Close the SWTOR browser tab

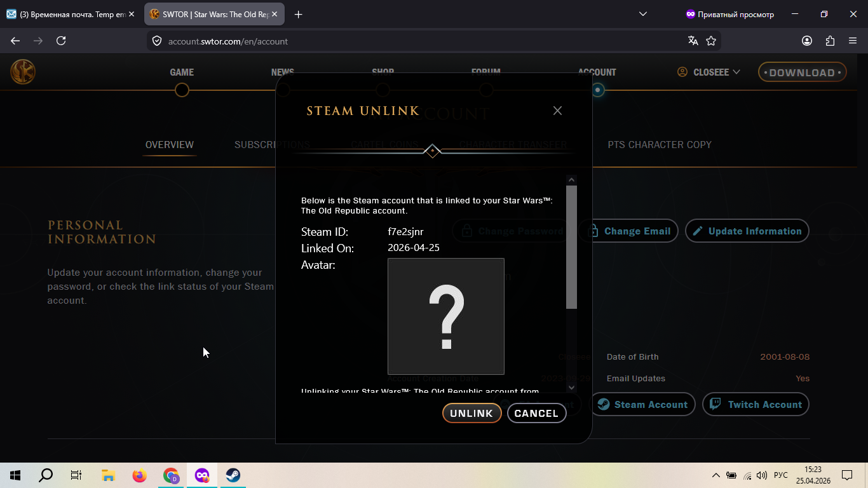[x=275, y=14]
